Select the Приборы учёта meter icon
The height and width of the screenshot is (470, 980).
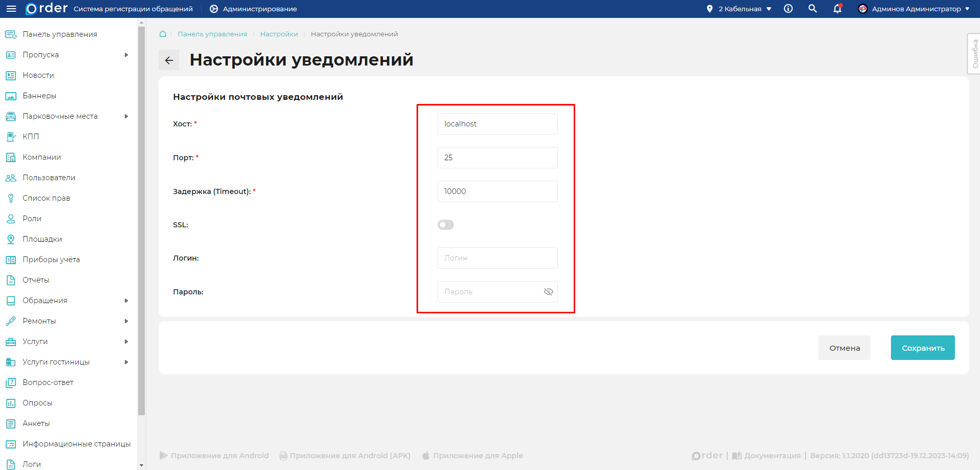pos(11,259)
